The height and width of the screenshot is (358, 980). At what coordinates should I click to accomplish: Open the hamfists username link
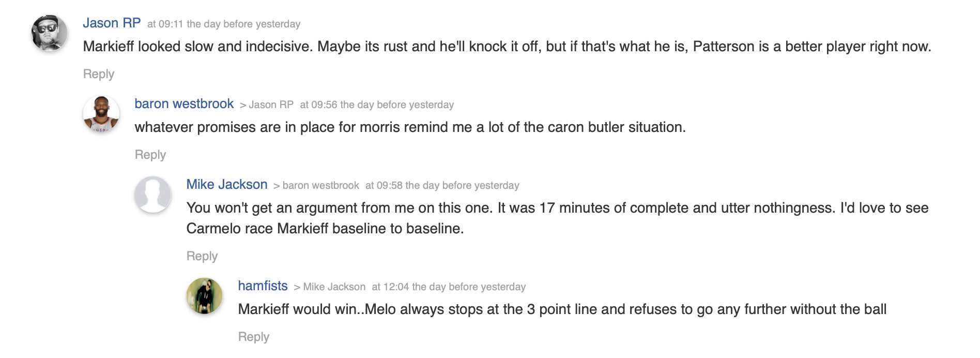[x=263, y=286]
